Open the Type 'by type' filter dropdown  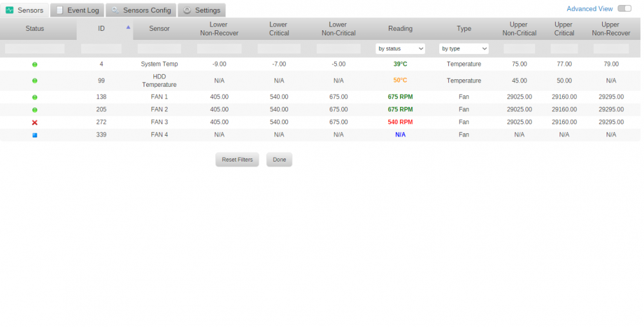pyautogui.click(x=464, y=49)
